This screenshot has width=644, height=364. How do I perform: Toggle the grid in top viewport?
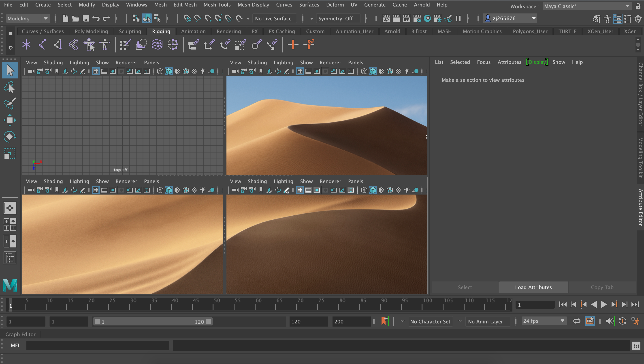point(96,71)
